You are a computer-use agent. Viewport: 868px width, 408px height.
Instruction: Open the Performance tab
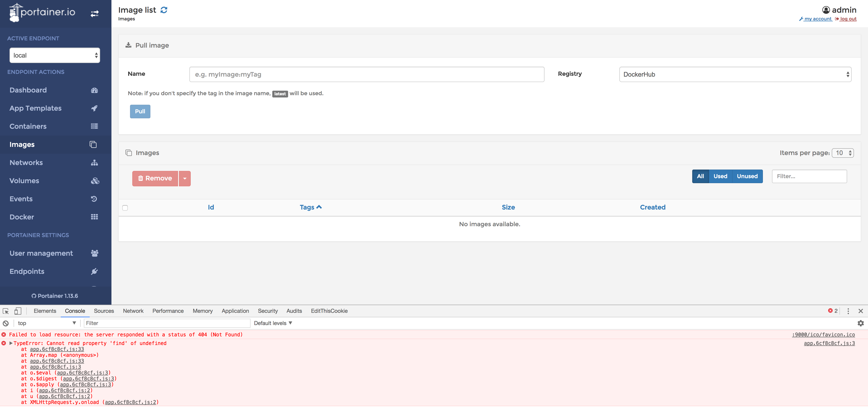point(168,311)
